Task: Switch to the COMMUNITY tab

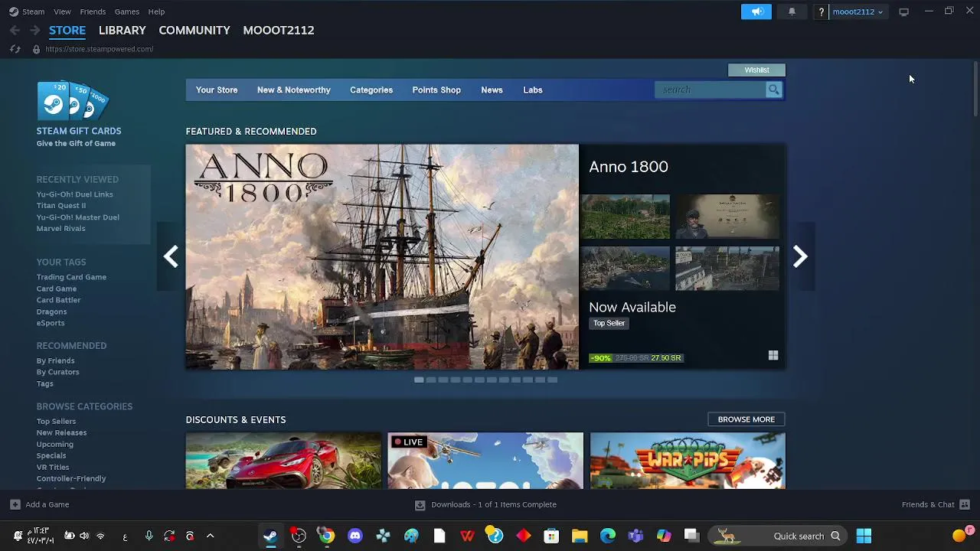Action: click(194, 30)
